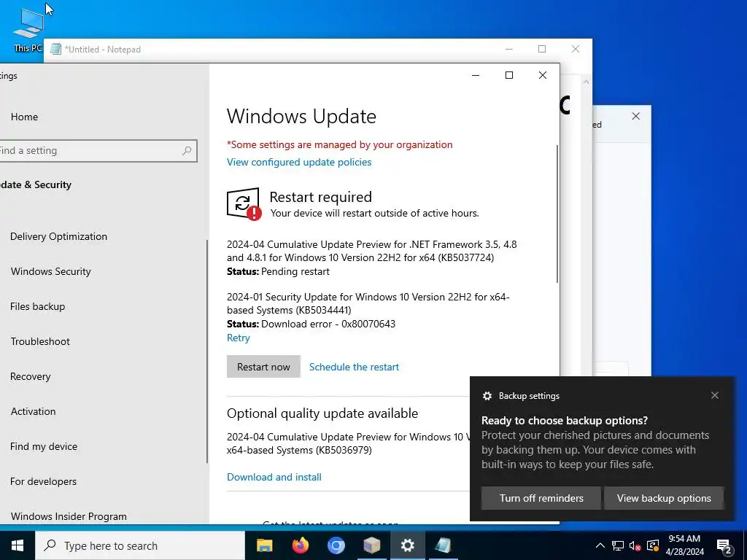Click the Restart now button
This screenshot has width=747, height=560.
pyautogui.click(x=263, y=367)
